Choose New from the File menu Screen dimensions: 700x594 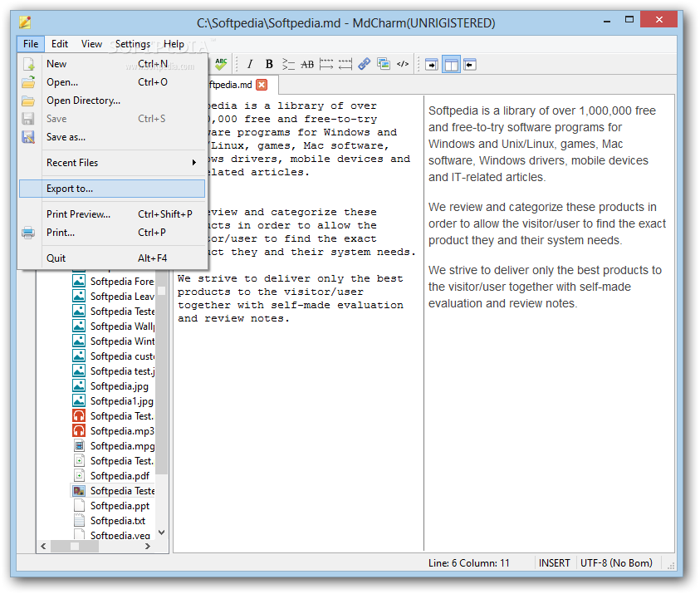click(112, 64)
